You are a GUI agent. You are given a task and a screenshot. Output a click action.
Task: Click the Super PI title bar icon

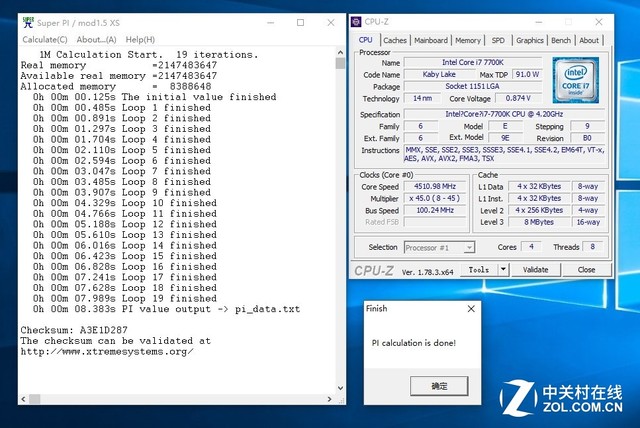coord(13,22)
